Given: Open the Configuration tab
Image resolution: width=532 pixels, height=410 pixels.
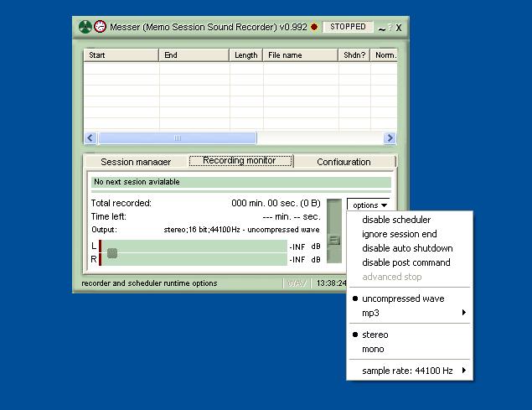Looking at the screenshot, I should point(343,162).
